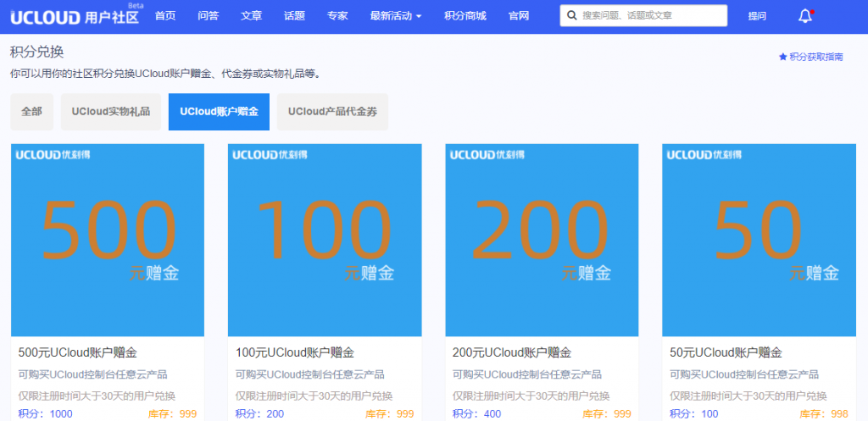
Task: Click the 库存：998 stock text
Action: (824, 414)
